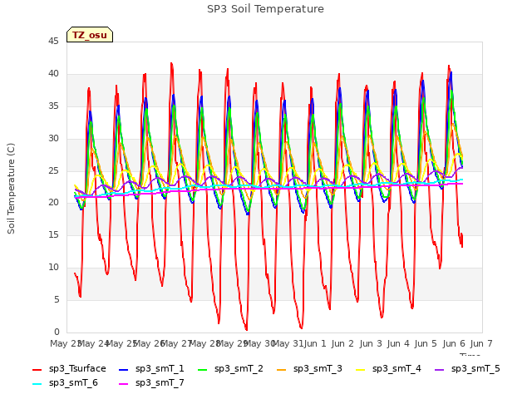This screenshot has height=399, width=532.
Task: Toggle the sp3_smT_2 legend entry
Action: [x=230, y=368]
